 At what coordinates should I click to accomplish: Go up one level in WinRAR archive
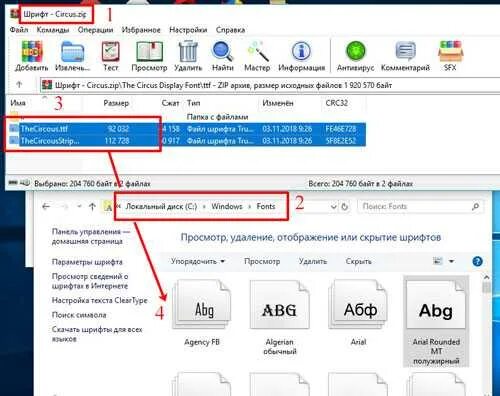(x=19, y=85)
